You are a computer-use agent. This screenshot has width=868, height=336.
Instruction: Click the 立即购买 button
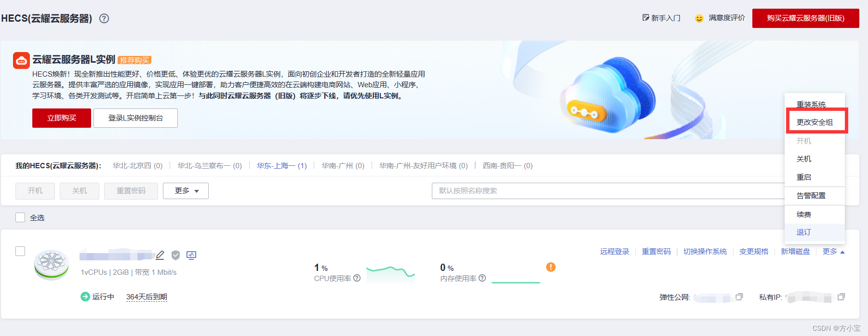(62, 118)
